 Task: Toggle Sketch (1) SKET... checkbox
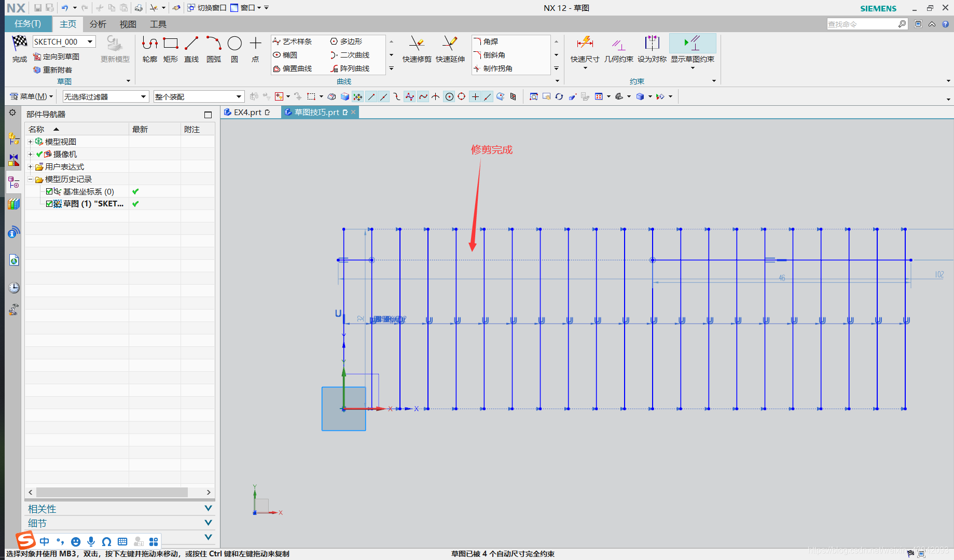click(49, 204)
